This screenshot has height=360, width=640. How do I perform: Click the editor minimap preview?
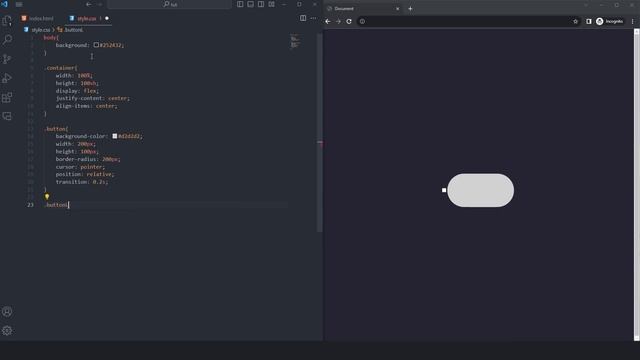point(295,41)
